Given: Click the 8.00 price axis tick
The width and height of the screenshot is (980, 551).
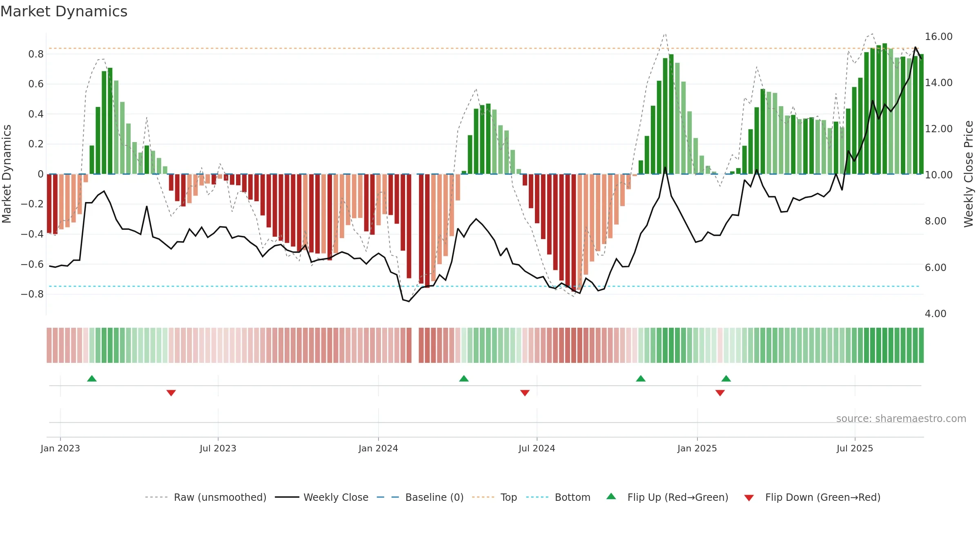Looking at the screenshot, I should [x=935, y=221].
